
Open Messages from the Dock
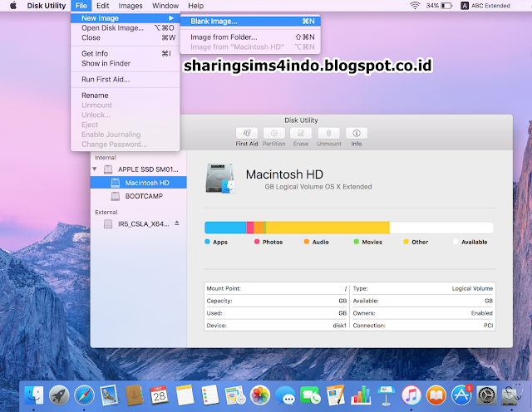[285, 395]
